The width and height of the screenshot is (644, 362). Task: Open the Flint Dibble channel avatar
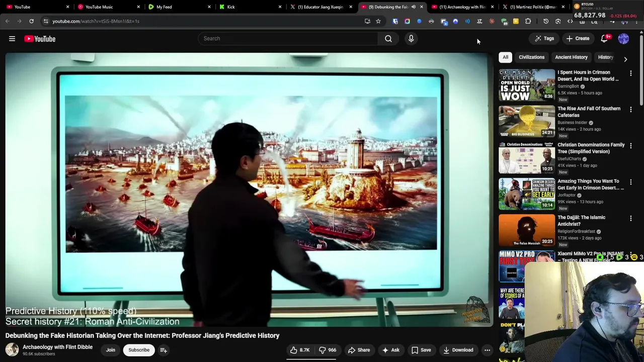tap(12, 350)
